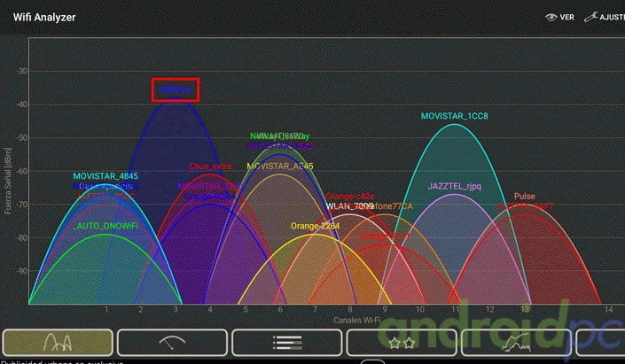
Task: Open the VER menu
Action: [x=566, y=17]
